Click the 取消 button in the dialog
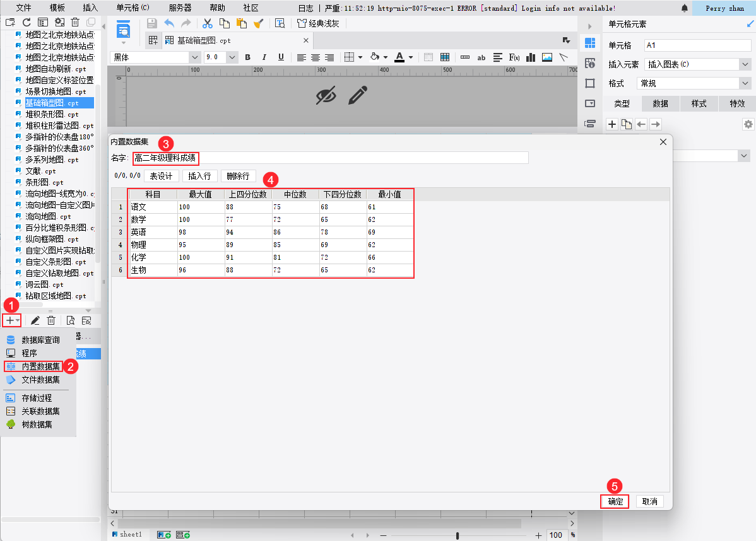This screenshot has width=756, height=541. pyautogui.click(x=650, y=501)
